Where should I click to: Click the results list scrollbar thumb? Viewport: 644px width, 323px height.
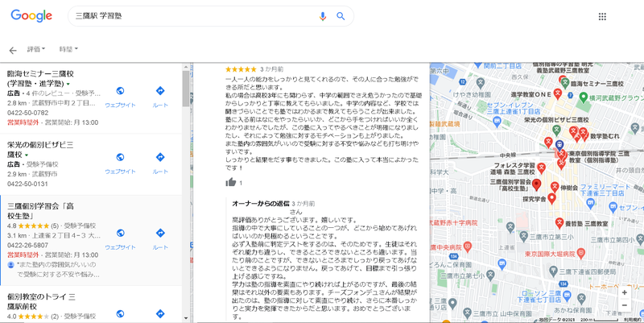[x=186, y=89]
